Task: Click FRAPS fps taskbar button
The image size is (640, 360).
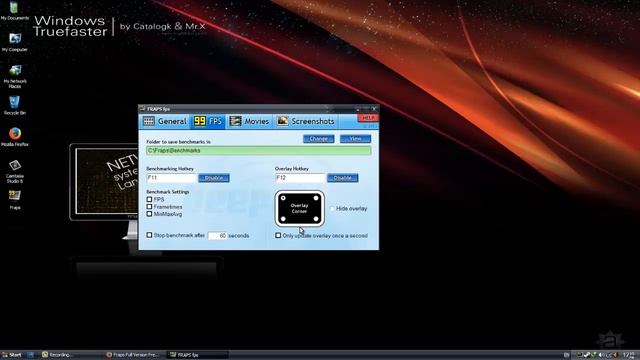Action: 198,355
